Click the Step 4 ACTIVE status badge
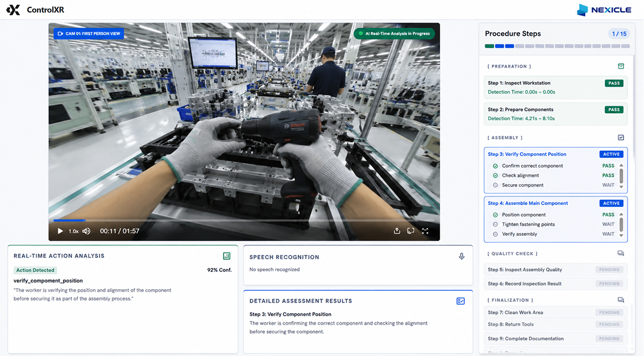This screenshot has width=644, height=356. click(611, 203)
